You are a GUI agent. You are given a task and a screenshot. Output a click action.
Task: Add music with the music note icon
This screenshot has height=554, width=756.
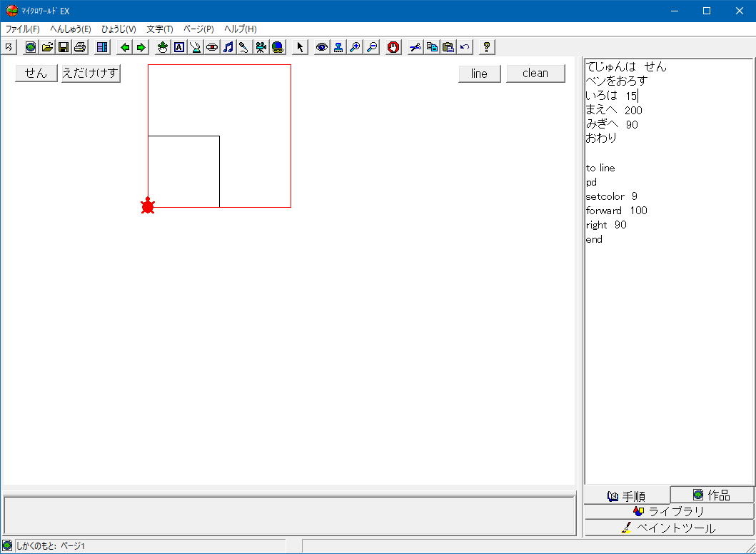[228, 47]
